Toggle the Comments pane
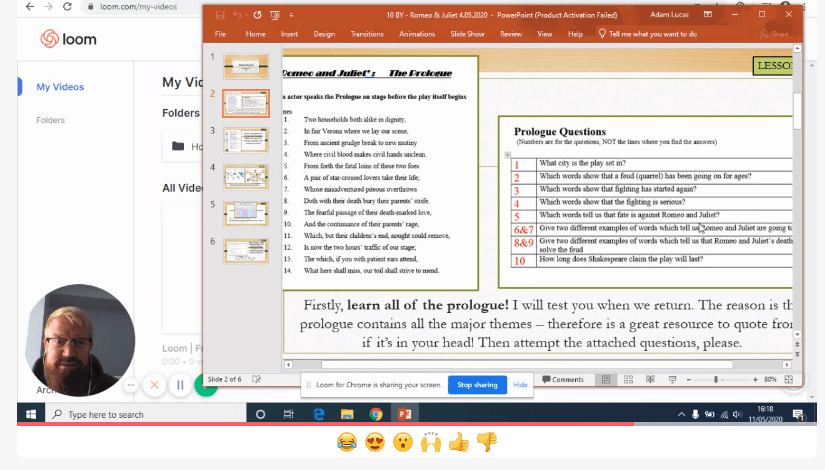 click(562, 380)
